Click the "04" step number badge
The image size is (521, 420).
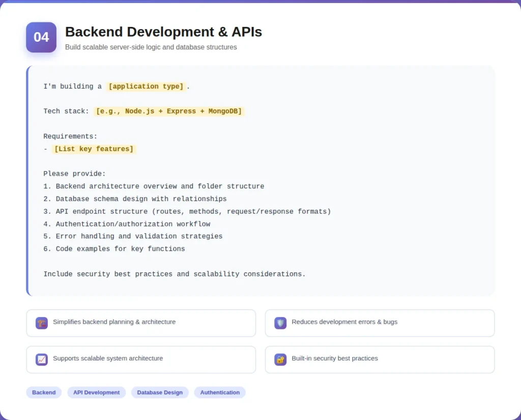41,37
